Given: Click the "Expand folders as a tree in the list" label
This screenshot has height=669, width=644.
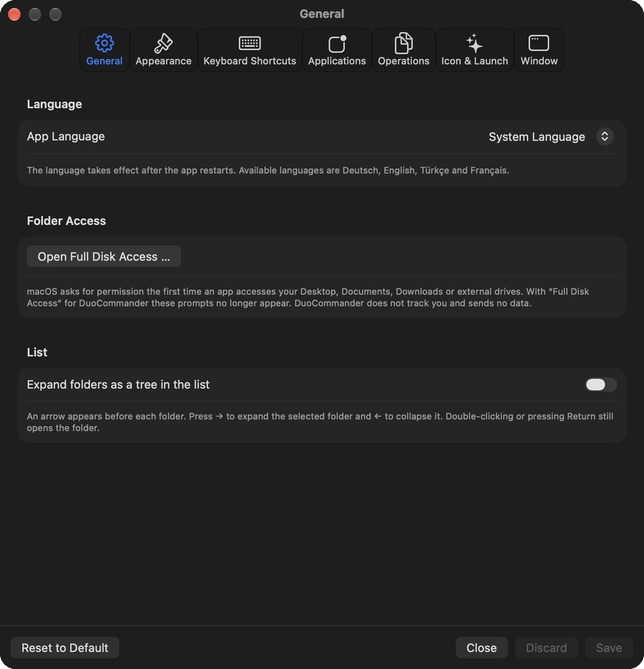Looking at the screenshot, I should pyautogui.click(x=118, y=385).
